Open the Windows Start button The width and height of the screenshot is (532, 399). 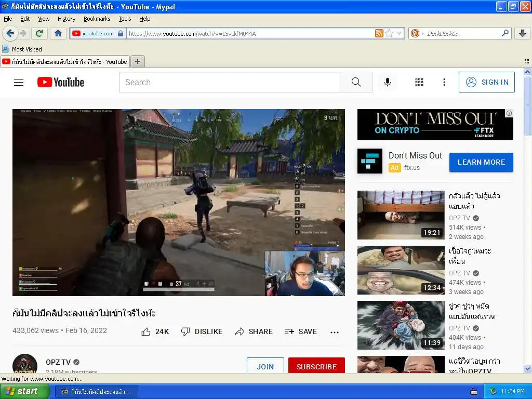pyautogui.click(x=25, y=392)
